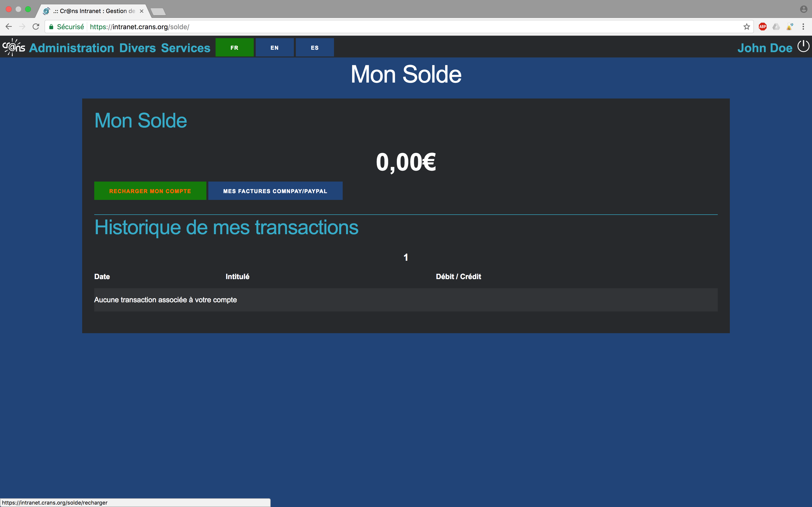The width and height of the screenshot is (812, 507).
Task: Click Recharger mon compte button
Action: 150,191
